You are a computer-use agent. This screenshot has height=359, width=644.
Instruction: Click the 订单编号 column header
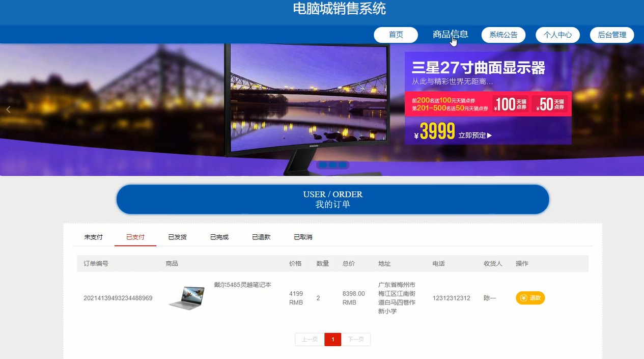click(96, 263)
